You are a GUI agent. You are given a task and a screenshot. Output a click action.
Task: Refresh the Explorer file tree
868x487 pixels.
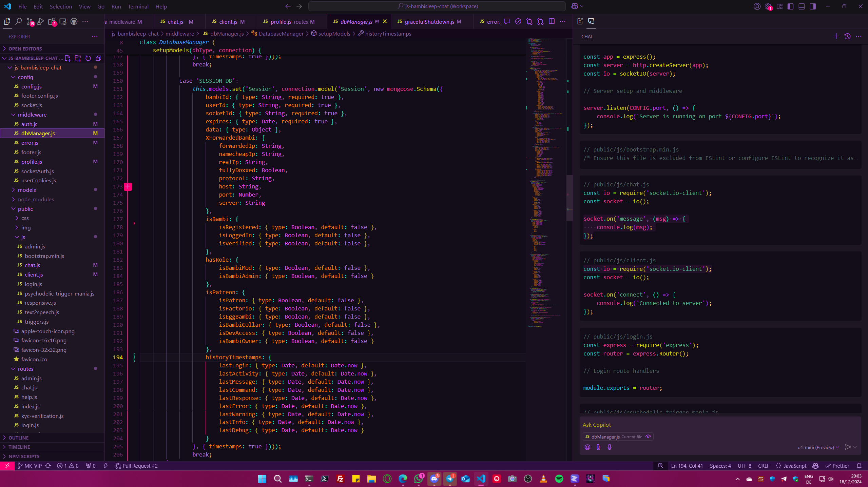[88, 58]
